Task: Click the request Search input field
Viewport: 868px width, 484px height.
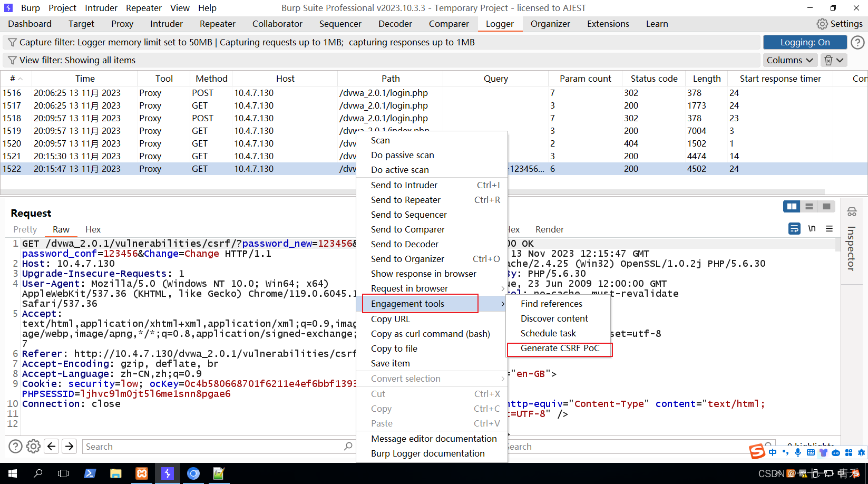Action: (213, 447)
